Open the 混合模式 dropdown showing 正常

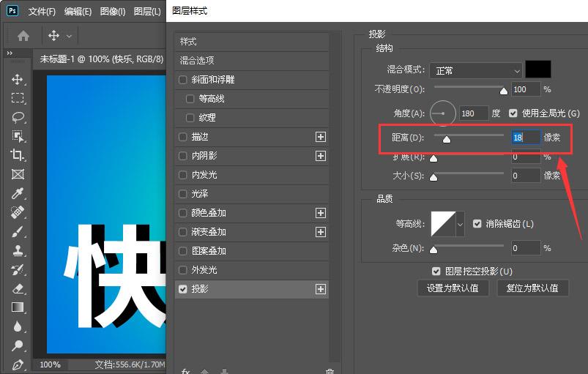475,70
